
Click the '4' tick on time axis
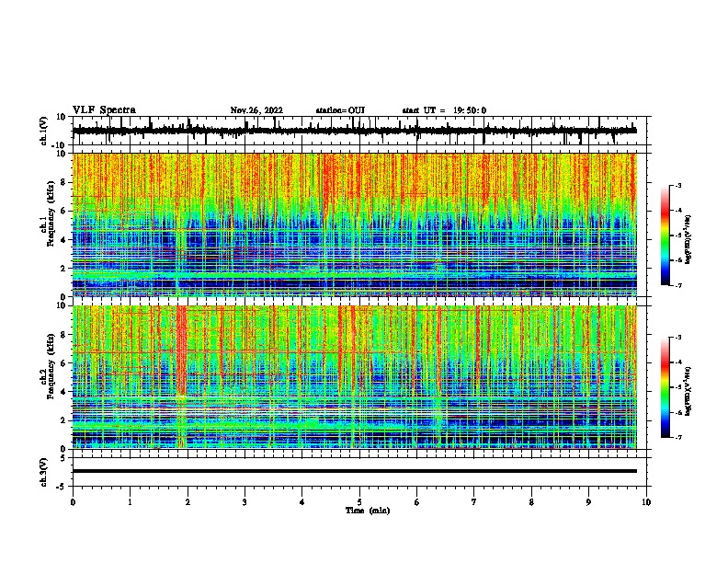point(302,502)
